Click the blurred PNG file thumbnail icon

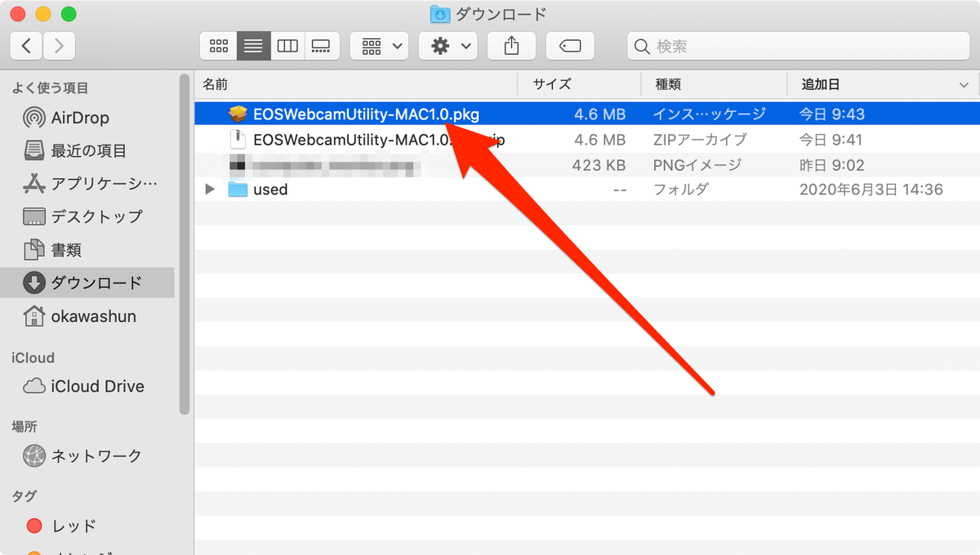(238, 164)
